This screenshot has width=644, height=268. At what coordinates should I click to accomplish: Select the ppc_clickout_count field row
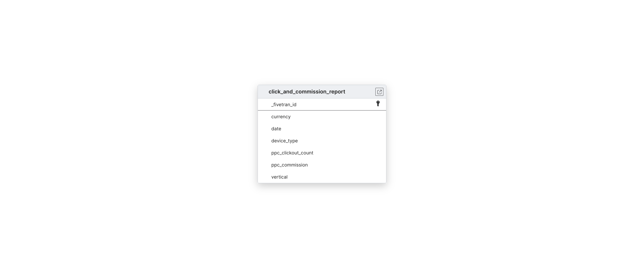pos(322,152)
